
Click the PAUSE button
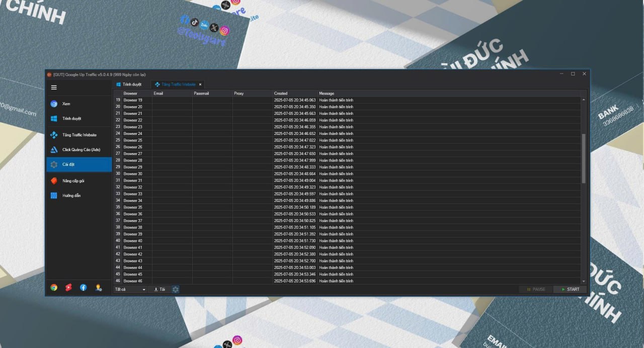tap(535, 290)
